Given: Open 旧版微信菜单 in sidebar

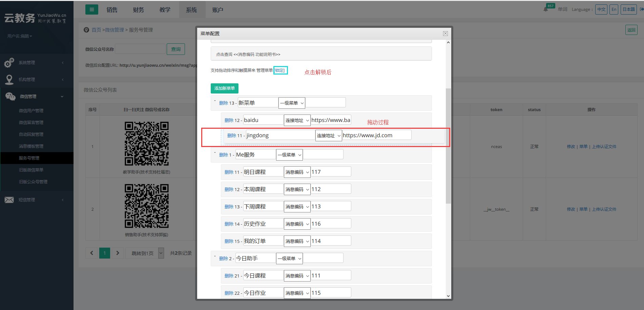Looking at the screenshot, I should 31,170.
